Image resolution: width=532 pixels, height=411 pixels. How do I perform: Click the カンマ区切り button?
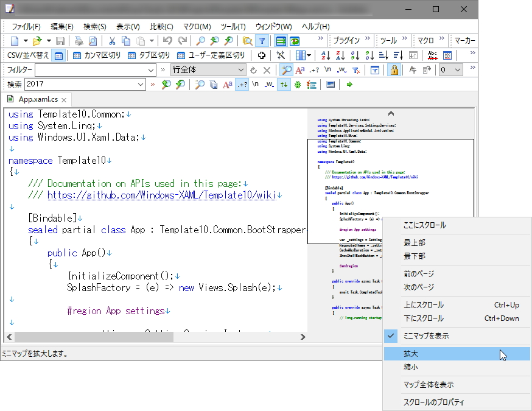[x=97, y=55]
